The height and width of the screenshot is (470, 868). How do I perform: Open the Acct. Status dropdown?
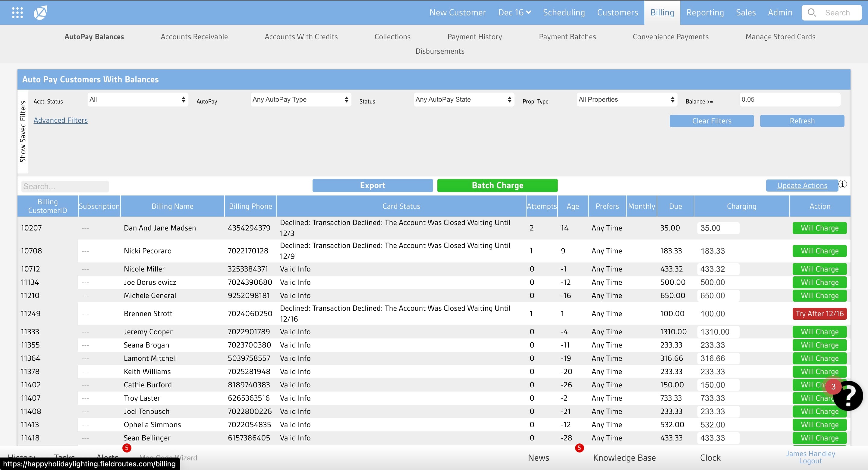click(x=138, y=100)
